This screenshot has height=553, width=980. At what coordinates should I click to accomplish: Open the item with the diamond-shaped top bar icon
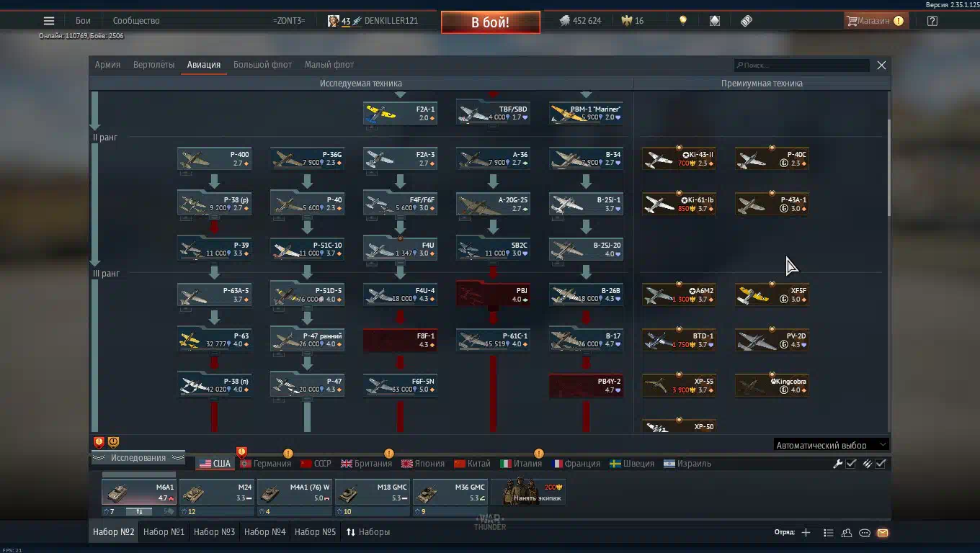(x=715, y=21)
